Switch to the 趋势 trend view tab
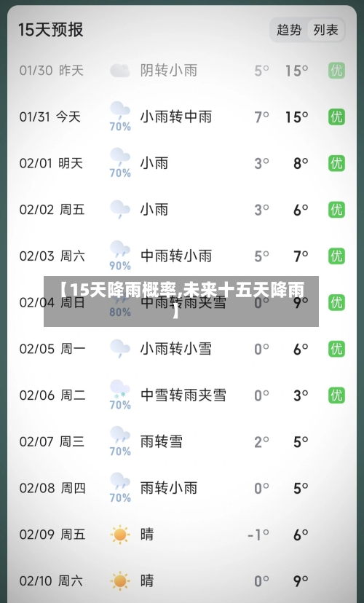 coord(289,30)
